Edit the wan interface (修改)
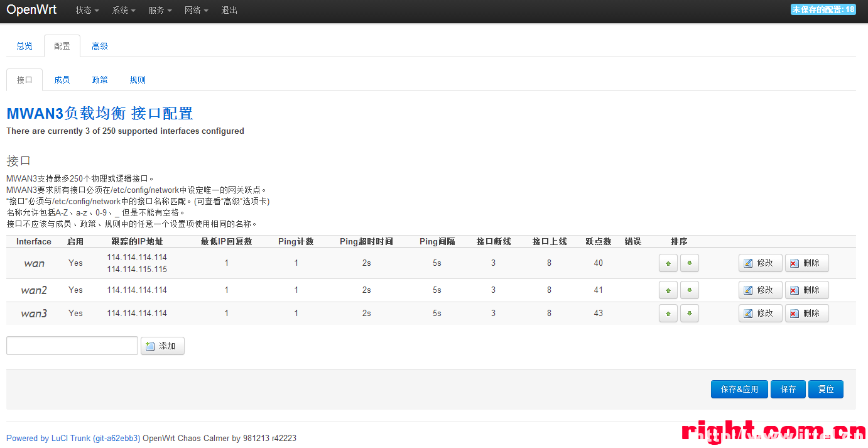The height and width of the screenshot is (448, 868). pos(760,263)
